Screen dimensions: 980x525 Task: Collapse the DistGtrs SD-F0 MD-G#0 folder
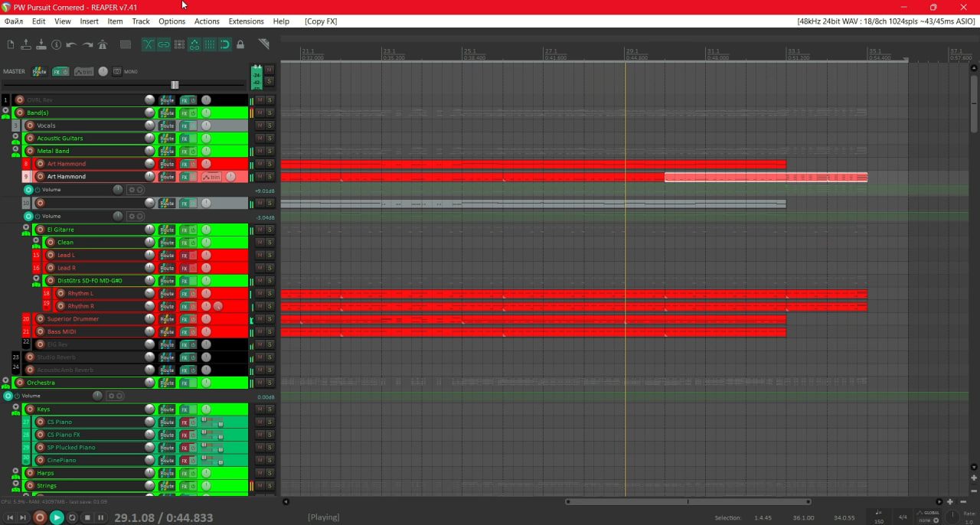tap(35, 279)
